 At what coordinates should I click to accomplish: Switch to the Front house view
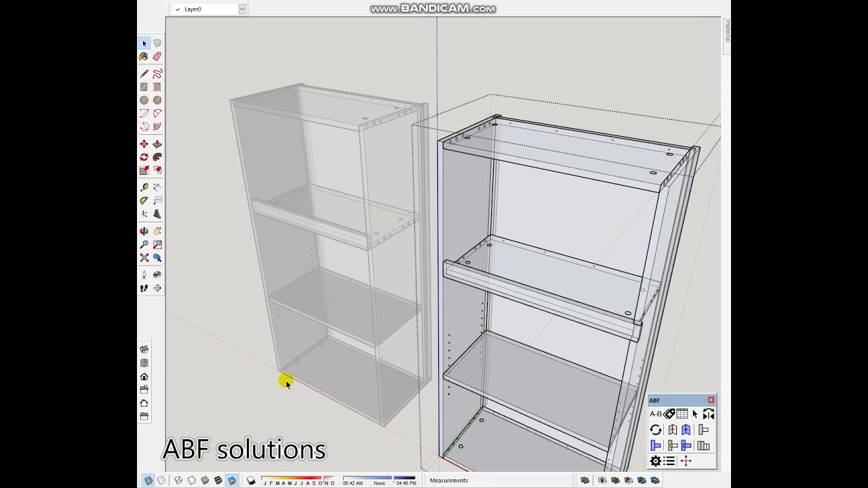tap(144, 377)
